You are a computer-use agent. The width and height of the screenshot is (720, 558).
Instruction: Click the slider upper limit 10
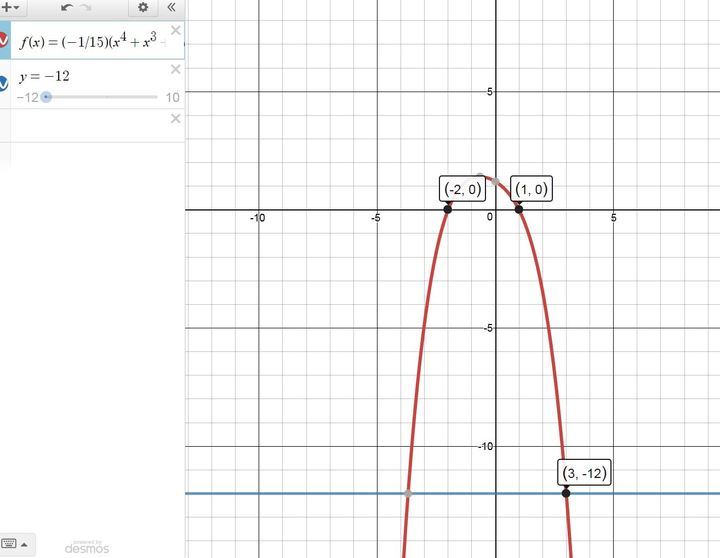172,97
